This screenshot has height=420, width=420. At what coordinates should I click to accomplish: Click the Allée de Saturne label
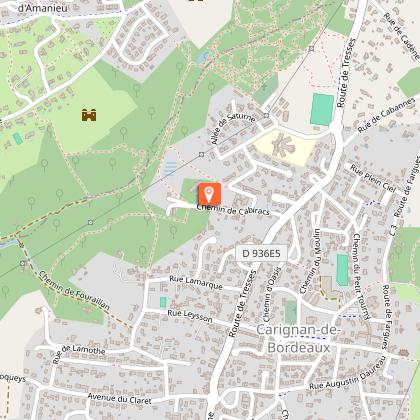(x=233, y=129)
